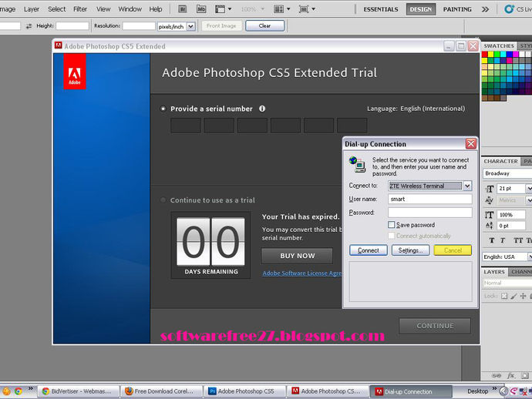The image size is (532, 399).
Task: Cancel the Dial-up Connection dialog
Action: (453, 250)
